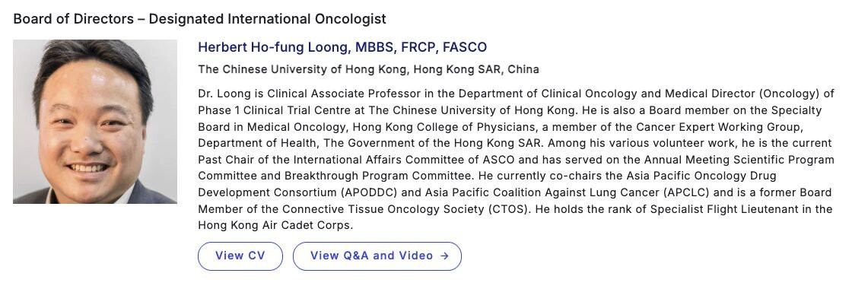Open the View CV button
Viewport: 868px width, 286px height.
[240, 256]
